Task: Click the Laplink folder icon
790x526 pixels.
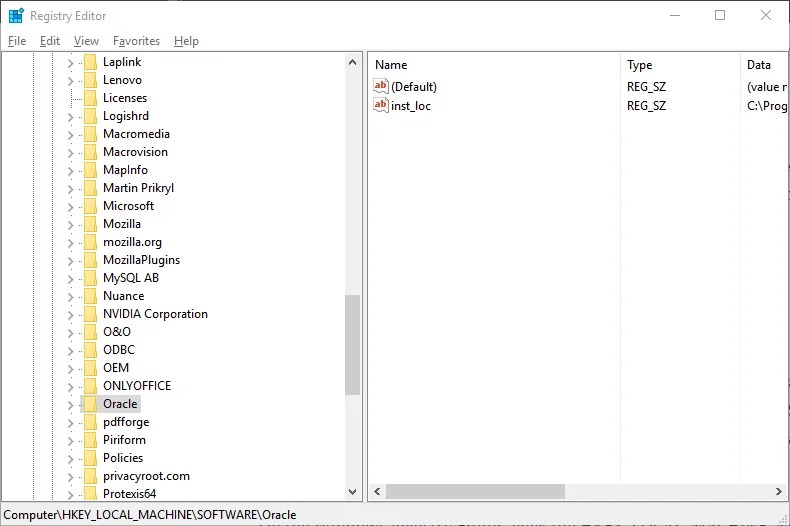Action: coord(90,62)
